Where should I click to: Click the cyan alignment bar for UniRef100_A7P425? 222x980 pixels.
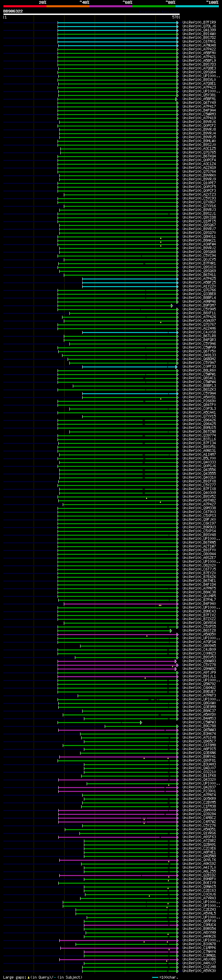point(130,278)
